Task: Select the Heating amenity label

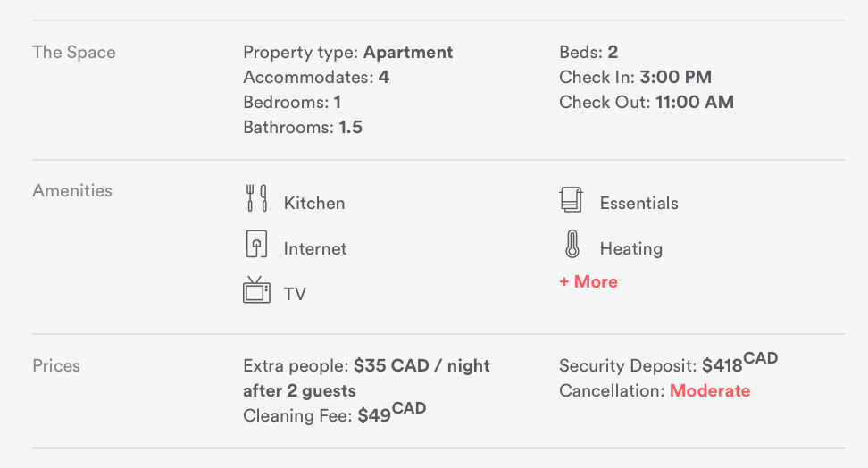Action: [x=631, y=249]
